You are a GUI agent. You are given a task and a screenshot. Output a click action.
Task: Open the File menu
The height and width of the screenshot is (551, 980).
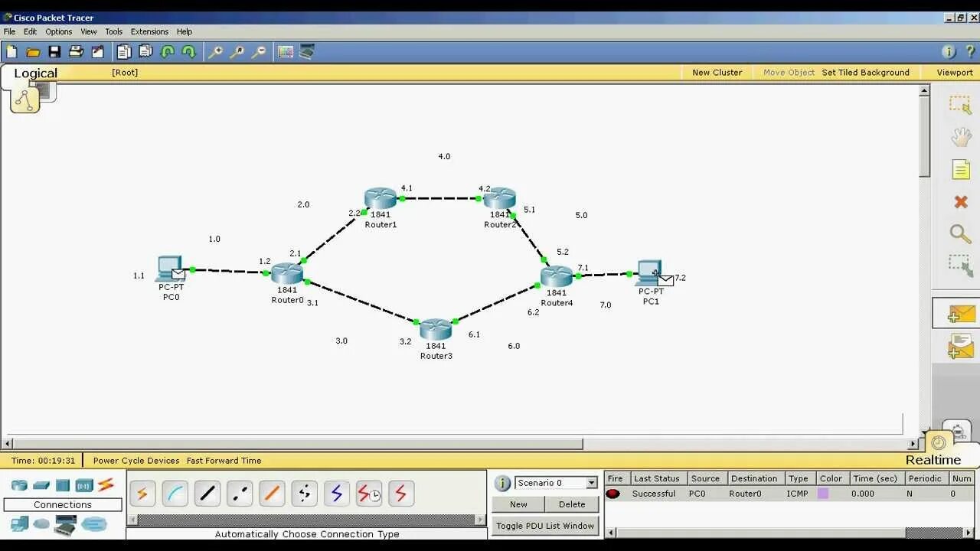pyautogui.click(x=9, y=31)
